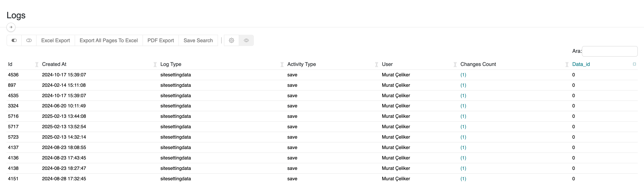Click the Save Search button

198,40
